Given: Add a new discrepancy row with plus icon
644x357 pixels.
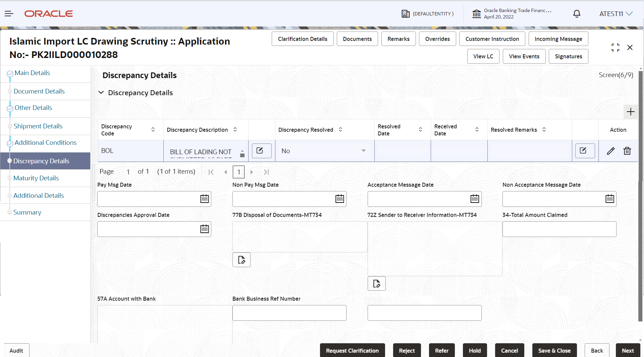Looking at the screenshot, I should tap(630, 112).
